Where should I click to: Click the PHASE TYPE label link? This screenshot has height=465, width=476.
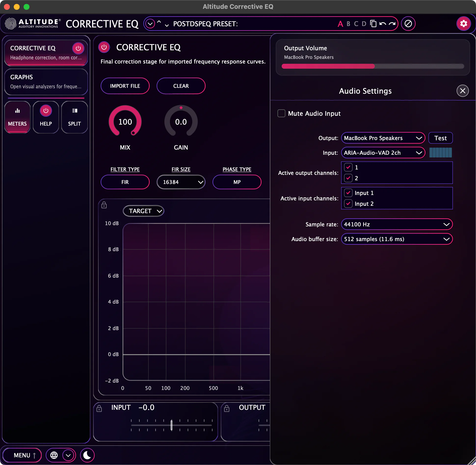(237, 169)
